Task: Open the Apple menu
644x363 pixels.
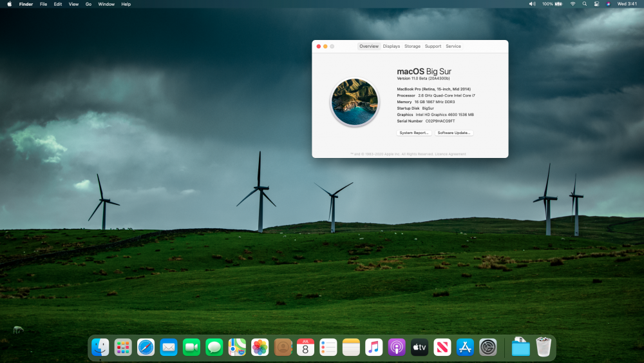Action: coord(10,4)
